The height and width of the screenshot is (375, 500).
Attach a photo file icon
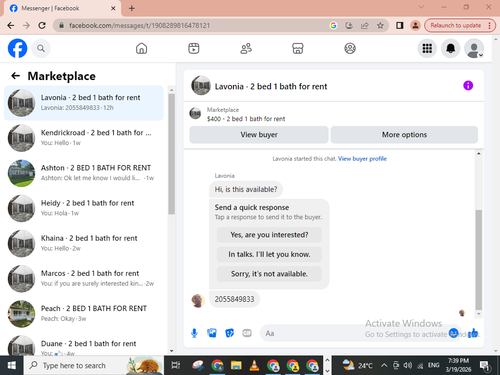212,333
